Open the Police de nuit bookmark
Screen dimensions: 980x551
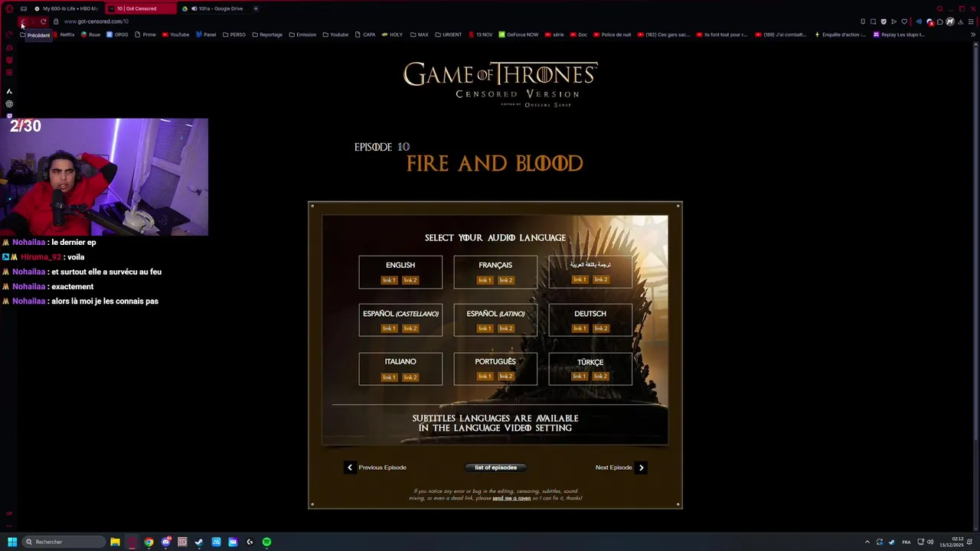point(612,34)
